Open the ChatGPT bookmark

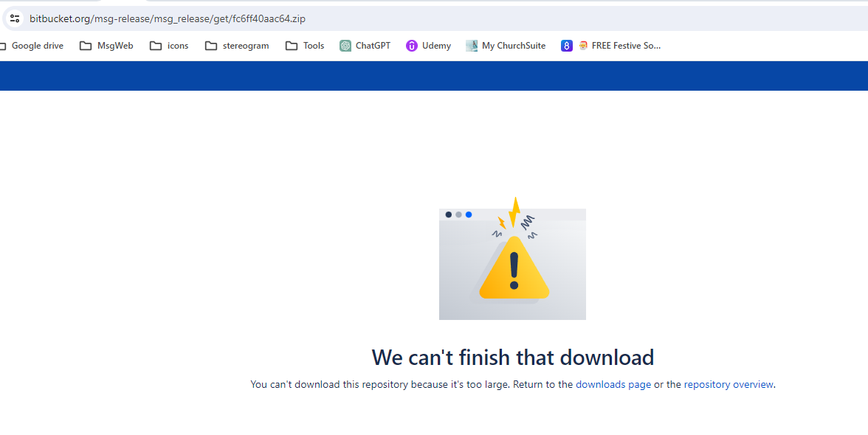(365, 46)
